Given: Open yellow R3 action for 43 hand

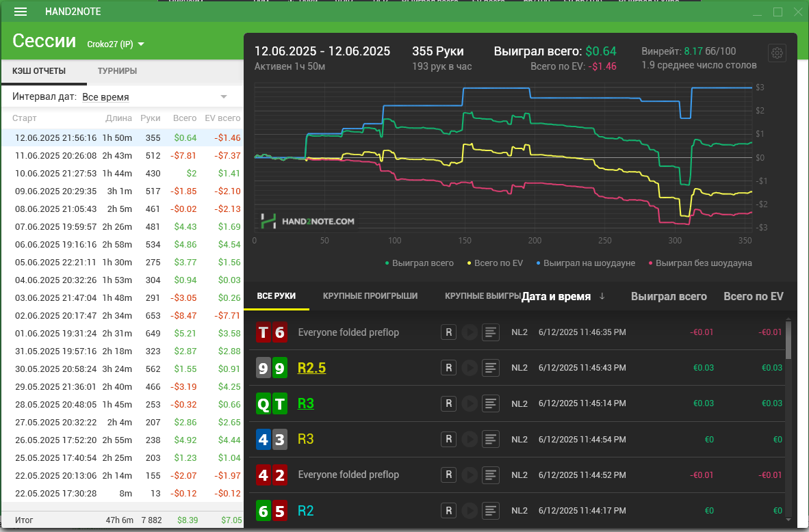Looking at the screenshot, I should (x=306, y=439).
